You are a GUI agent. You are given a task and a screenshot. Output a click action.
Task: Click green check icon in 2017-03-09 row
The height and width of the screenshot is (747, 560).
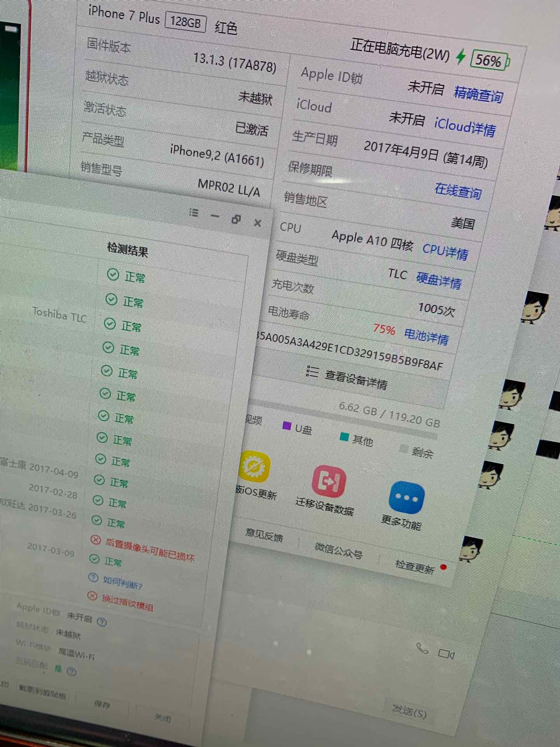tap(94, 559)
